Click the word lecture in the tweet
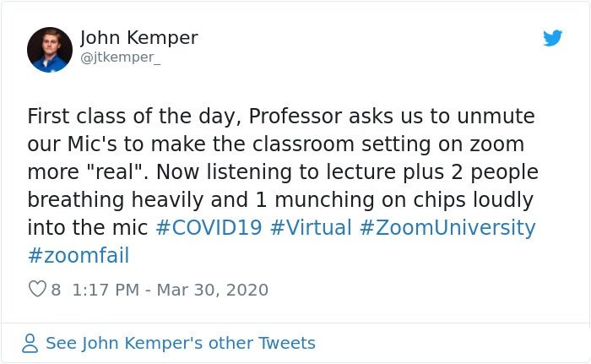 pos(361,172)
